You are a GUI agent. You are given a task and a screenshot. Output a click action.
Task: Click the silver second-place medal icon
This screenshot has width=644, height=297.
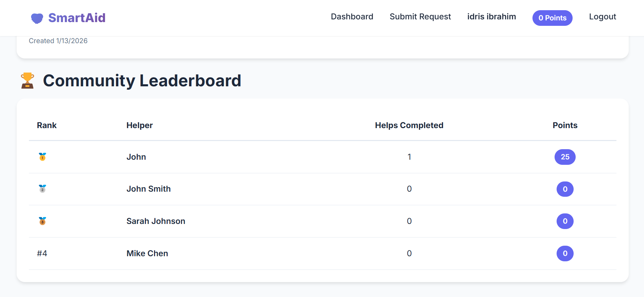click(x=43, y=189)
